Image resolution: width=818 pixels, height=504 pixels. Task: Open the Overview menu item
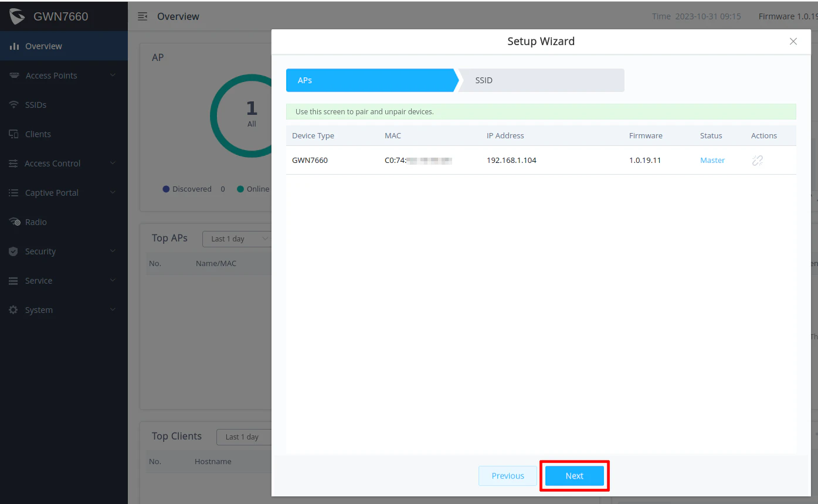[x=64, y=46]
